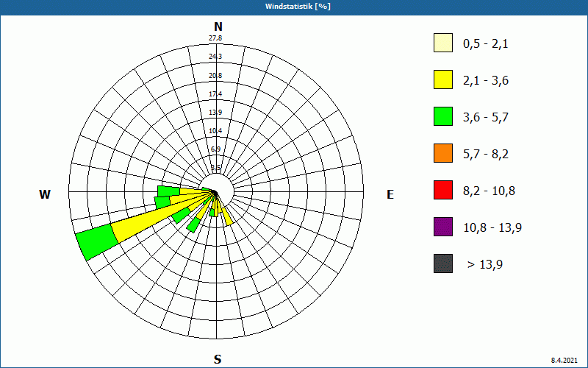
Task: Click the red 8,2 - 10,8 legend swatch
Action: point(443,190)
